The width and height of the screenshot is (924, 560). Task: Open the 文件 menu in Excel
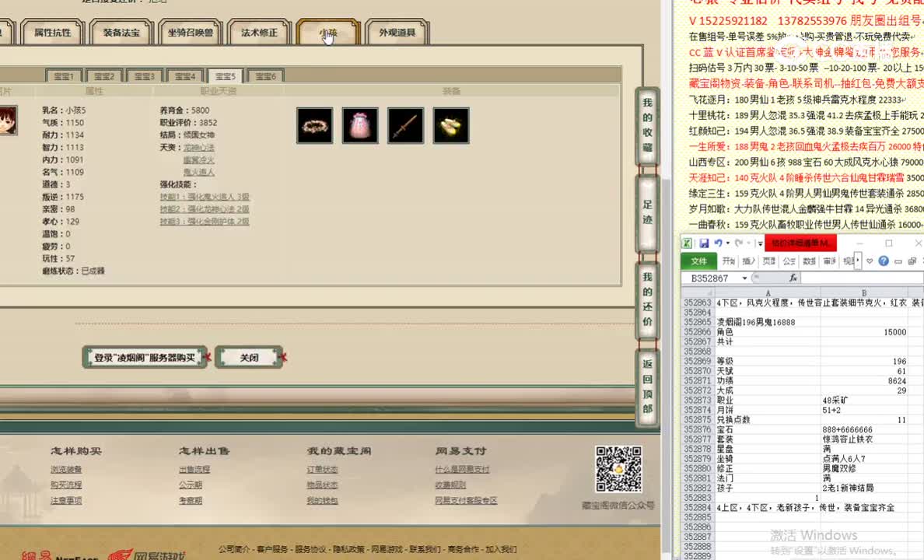(699, 261)
